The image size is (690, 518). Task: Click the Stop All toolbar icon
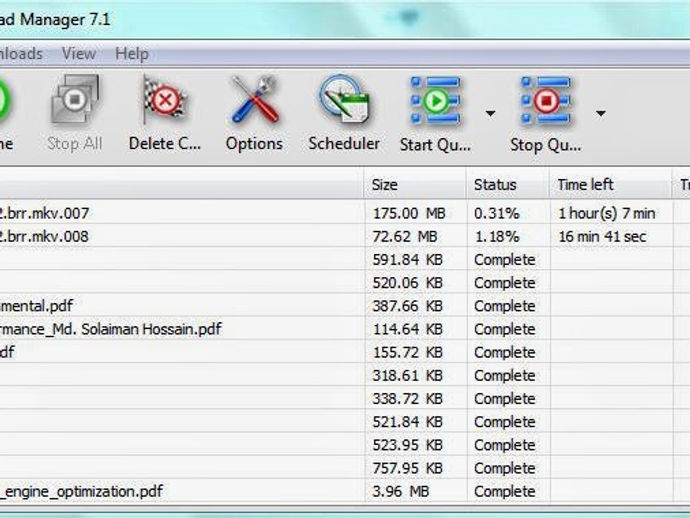(x=75, y=100)
